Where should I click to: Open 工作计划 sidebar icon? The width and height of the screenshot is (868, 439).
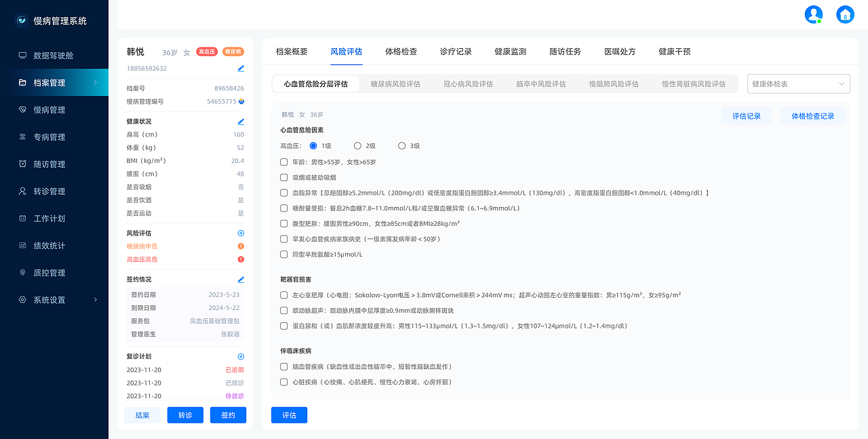pos(22,218)
